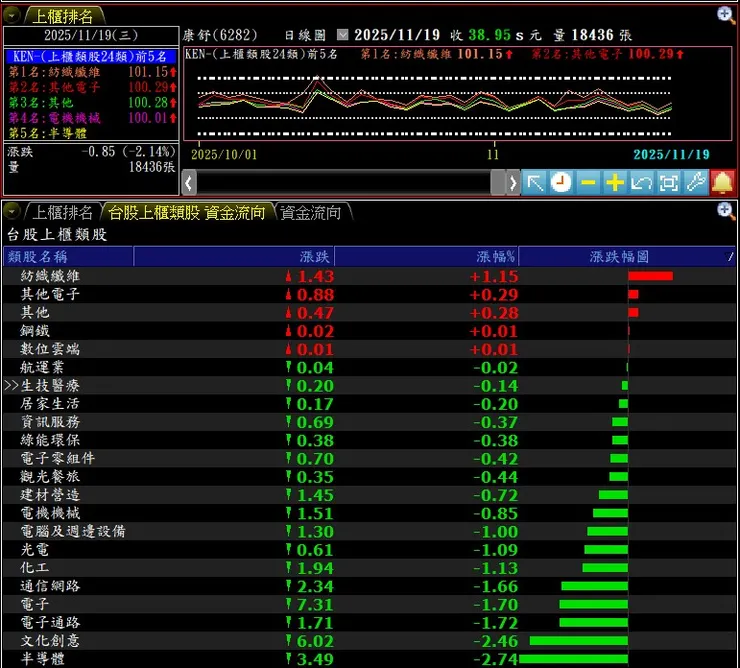Switch to the 資金流向 tab
This screenshot has width=740, height=668.
(311, 212)
